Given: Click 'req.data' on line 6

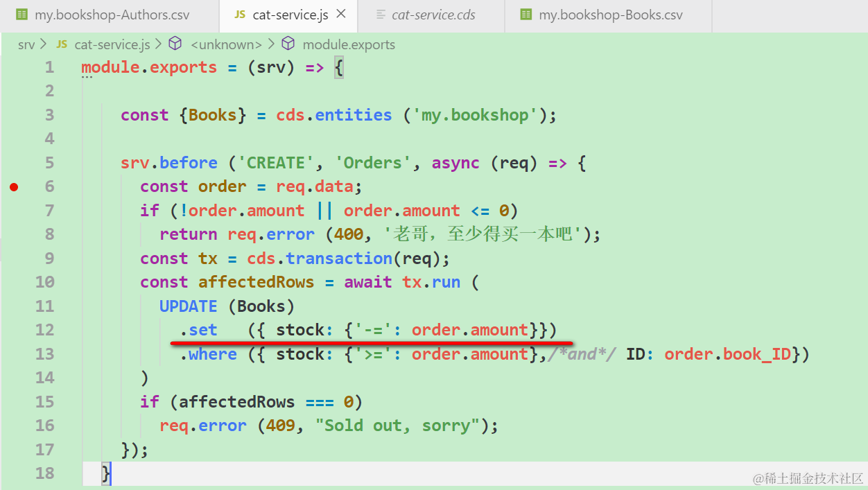Looking at the screenshot, I should click(315, 186).
